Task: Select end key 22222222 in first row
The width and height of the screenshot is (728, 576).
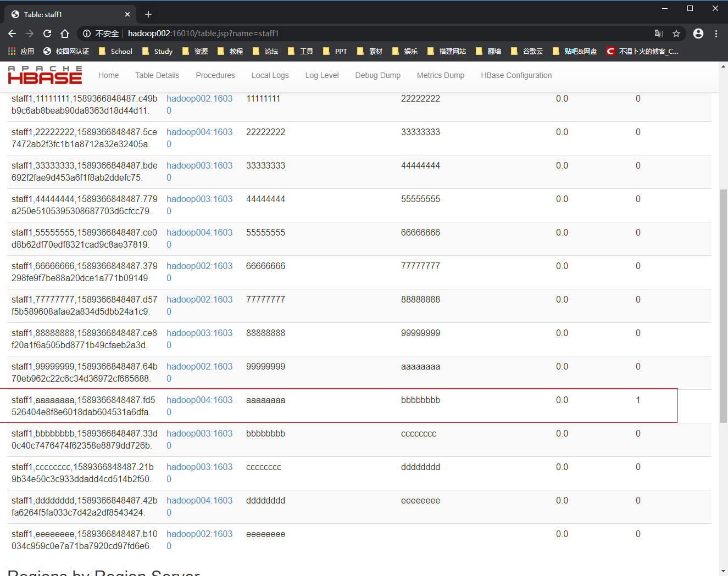Action: coord(420,98)
